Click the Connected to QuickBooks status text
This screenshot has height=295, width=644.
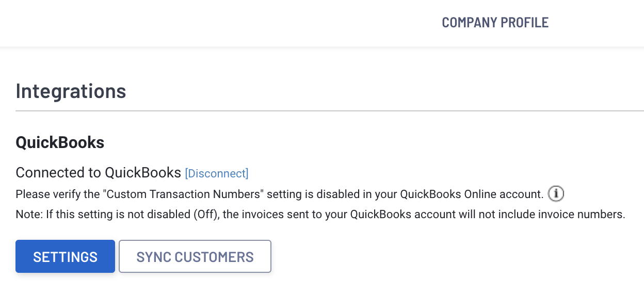[99, 173]
